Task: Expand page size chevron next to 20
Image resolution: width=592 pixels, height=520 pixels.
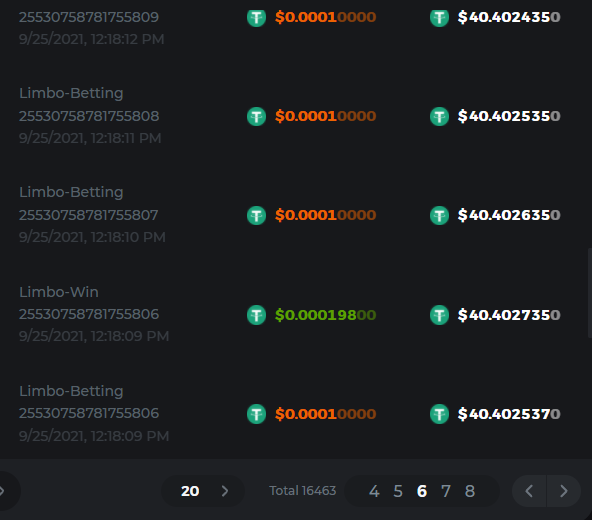Action: click(x=225, y=491)
